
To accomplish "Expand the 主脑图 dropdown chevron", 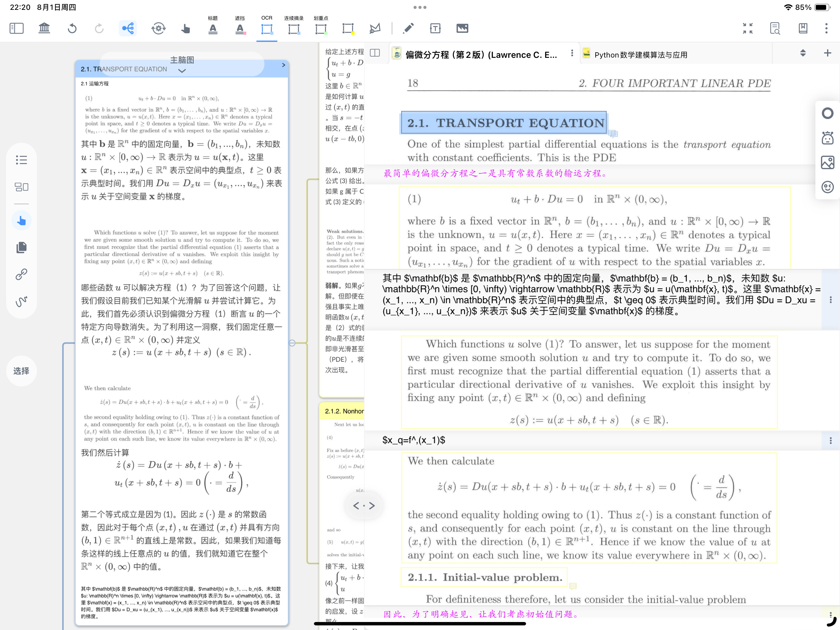I will click(x=182, y=71).
